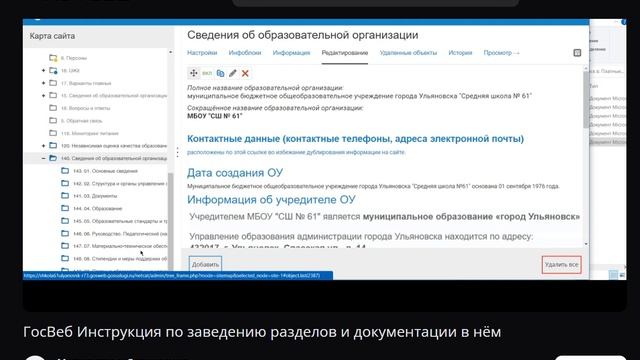
Task: Expand the '120. Независимая оценка качества' node
Action: tap(43, 146)
